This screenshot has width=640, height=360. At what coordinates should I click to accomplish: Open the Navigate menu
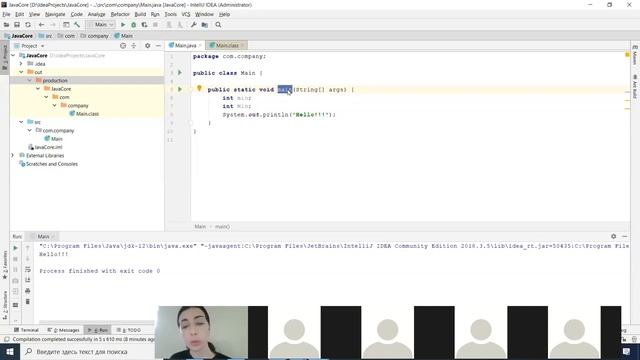coord(55,14)
